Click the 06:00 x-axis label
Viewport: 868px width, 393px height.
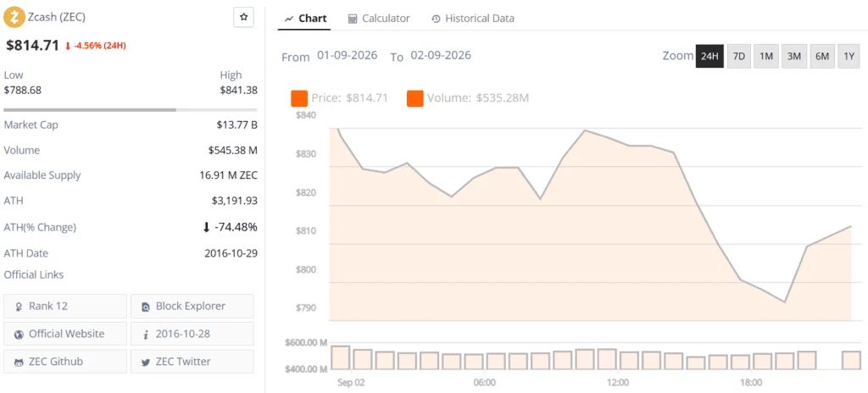click(484, 383)
